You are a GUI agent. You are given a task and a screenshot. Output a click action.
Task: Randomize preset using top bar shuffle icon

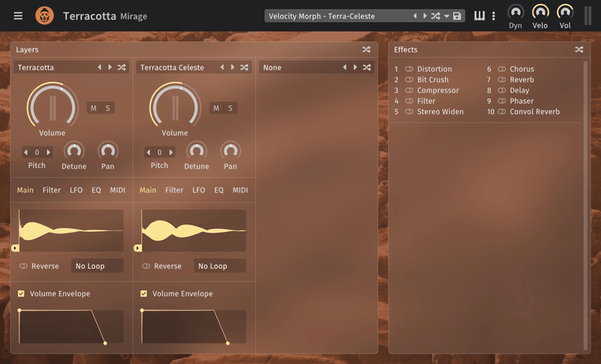[x=436, y=16]
